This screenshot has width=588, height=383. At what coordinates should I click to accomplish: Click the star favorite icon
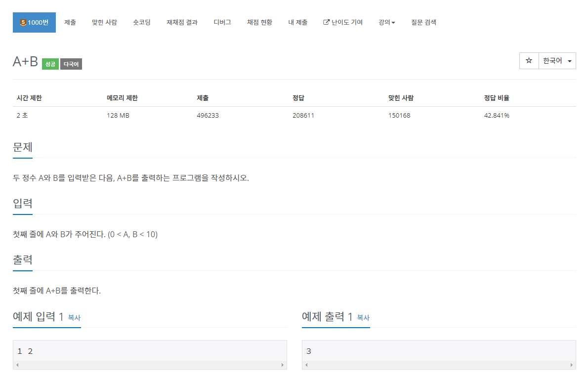529,60
